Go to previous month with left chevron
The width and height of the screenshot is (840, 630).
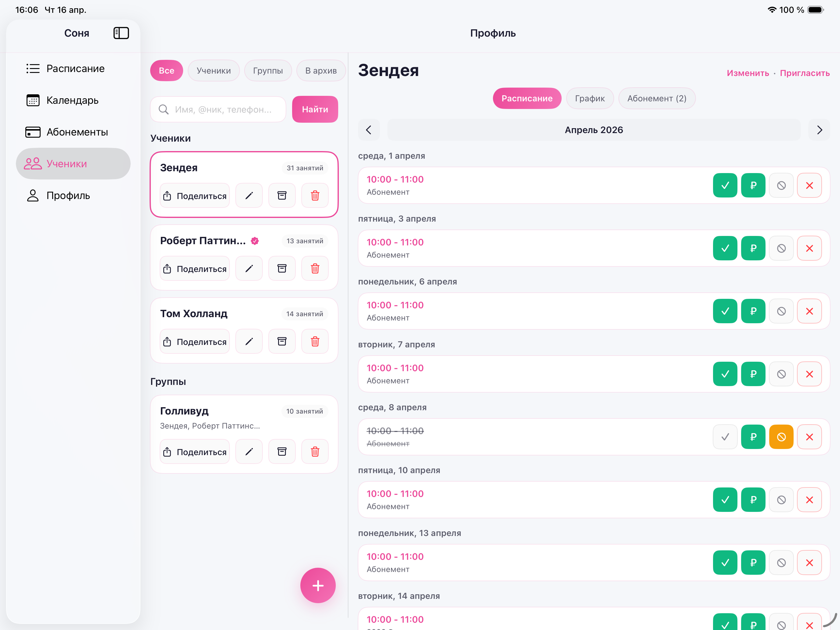click(368, 130)
